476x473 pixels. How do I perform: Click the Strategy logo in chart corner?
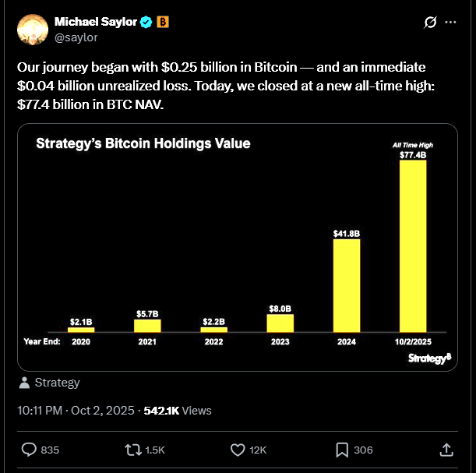click(x=427, y=358)
